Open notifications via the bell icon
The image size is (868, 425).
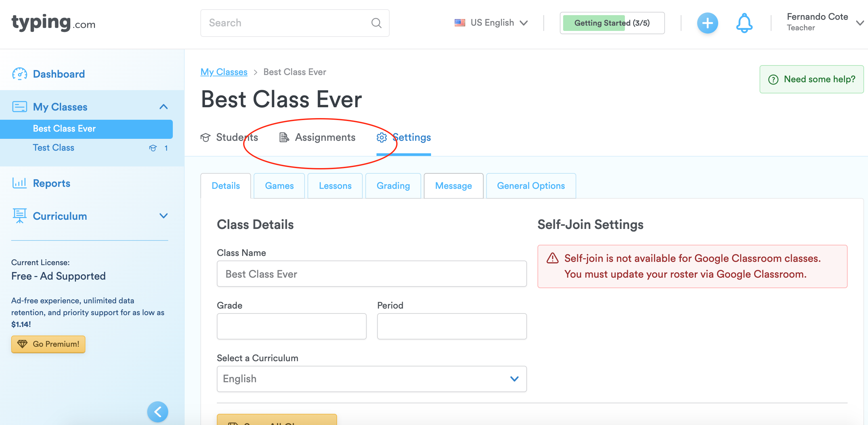pos(744,23)
